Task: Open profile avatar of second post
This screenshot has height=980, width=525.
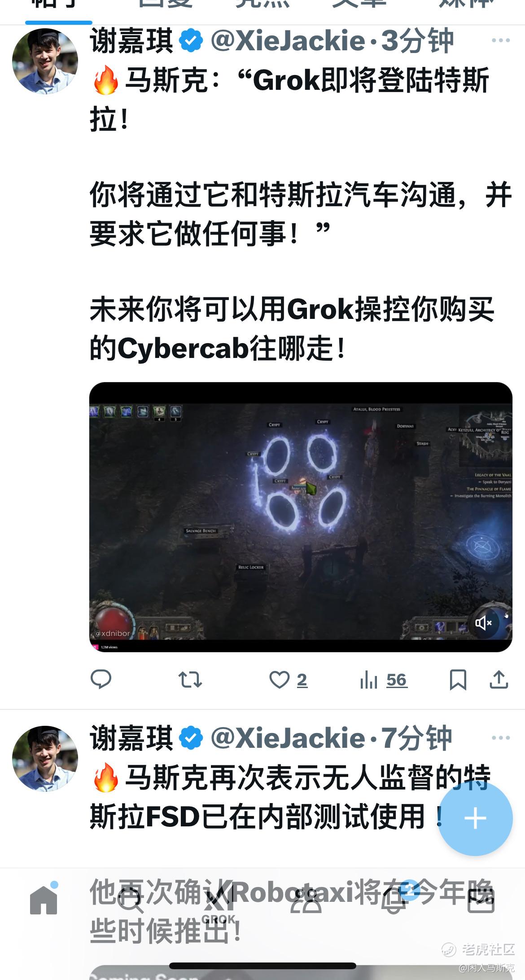Action: point(45,759)
